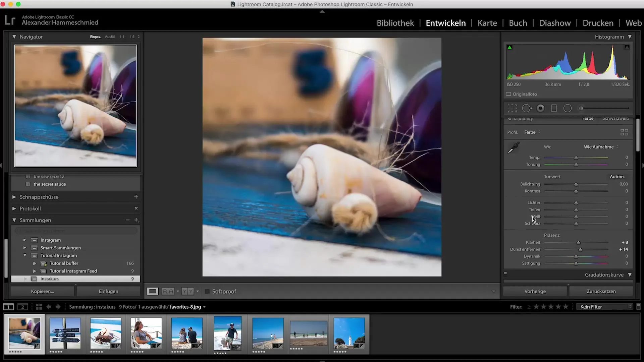Adjust the Belichtung slider
This screenshot has width=644, height=362.
click(x=576, y=184)
